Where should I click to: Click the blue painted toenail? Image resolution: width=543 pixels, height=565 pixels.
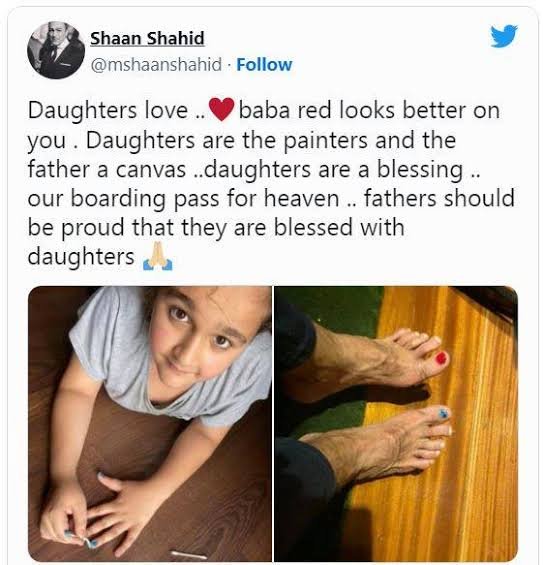(x=443, y=413)
